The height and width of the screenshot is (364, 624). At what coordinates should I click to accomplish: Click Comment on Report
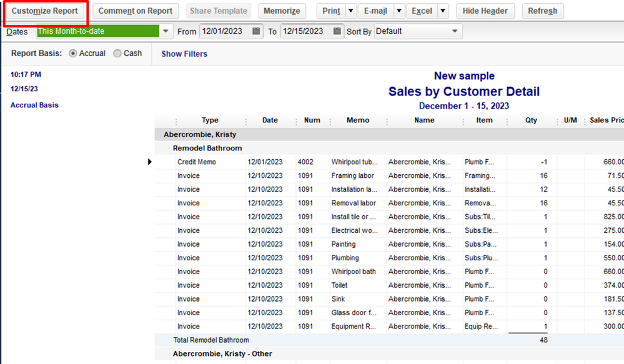[136, 11]
